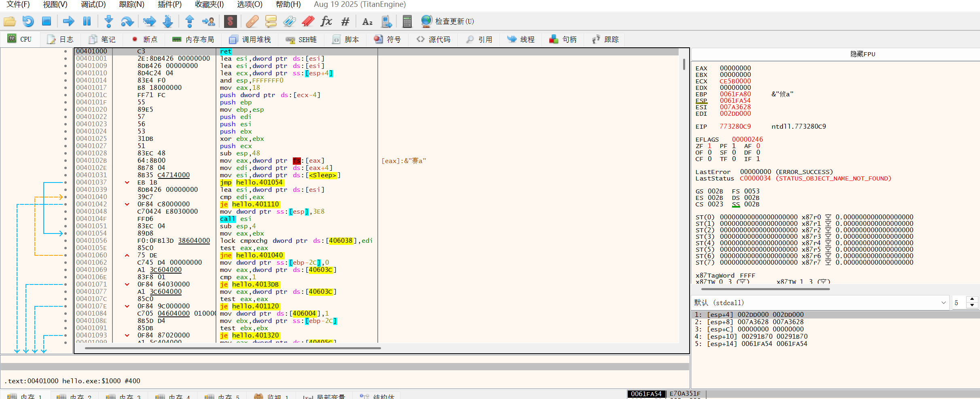
Task: Click the disassembly vertical scrollbar thumb
Action: pyautogui.click(x=684, y=64)
